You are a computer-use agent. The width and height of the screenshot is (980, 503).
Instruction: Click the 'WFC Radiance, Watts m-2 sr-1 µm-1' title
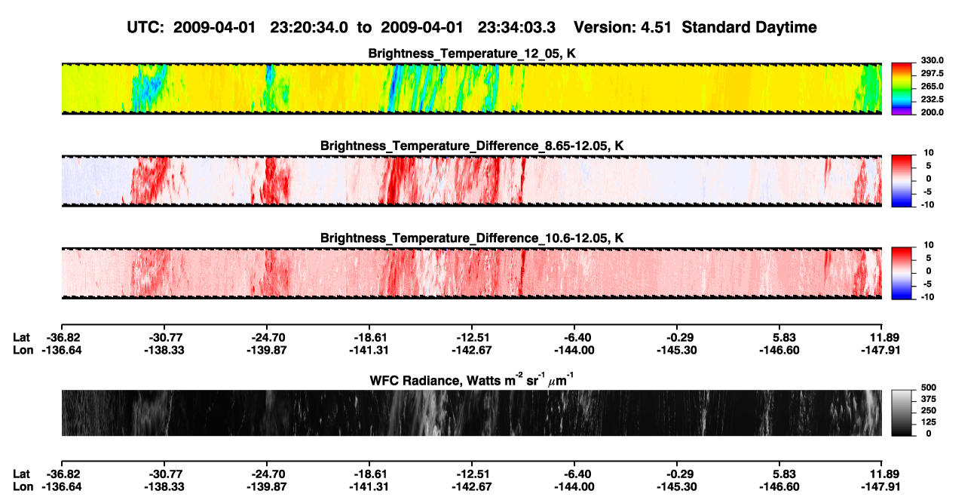pos(472,379)
